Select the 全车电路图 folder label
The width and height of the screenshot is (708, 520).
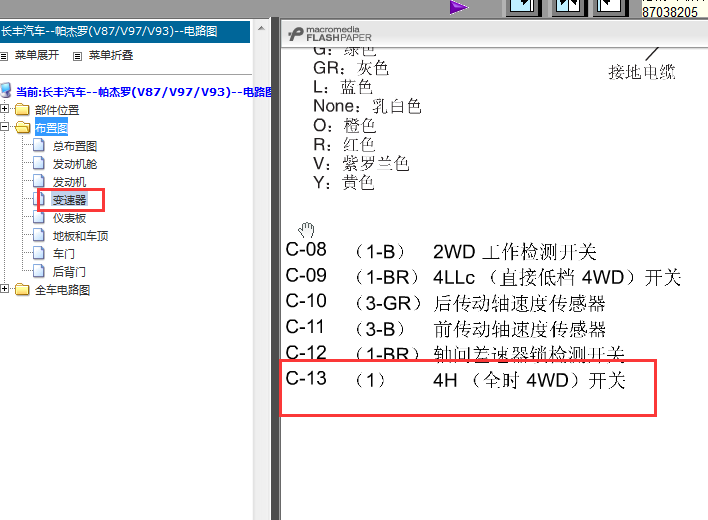tap(62, 290)
